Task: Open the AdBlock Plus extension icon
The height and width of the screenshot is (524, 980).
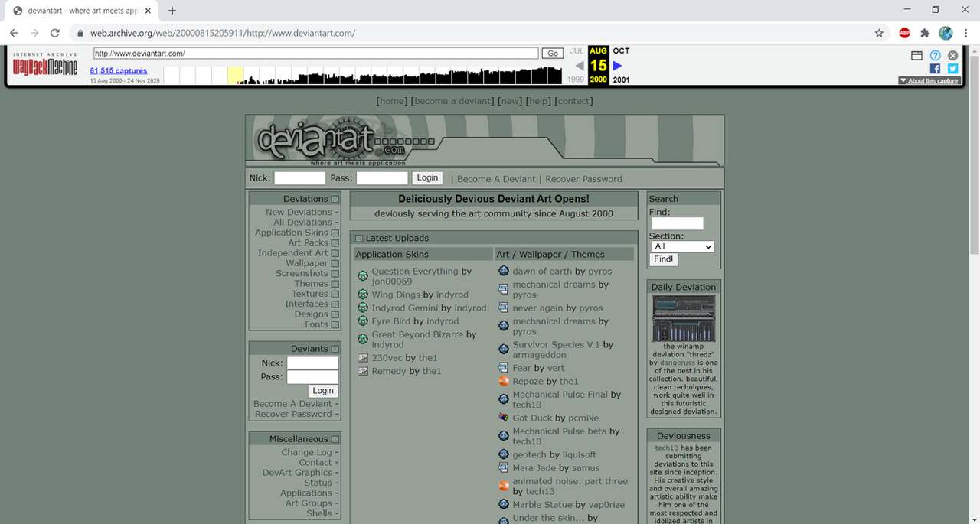Action: [904, 33]
